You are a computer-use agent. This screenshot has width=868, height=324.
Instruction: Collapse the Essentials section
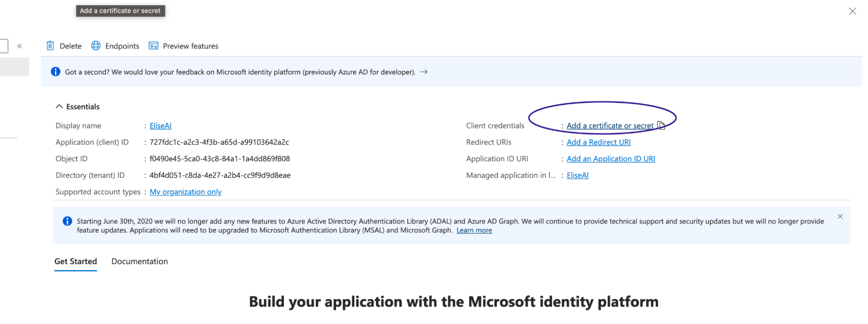59,106
